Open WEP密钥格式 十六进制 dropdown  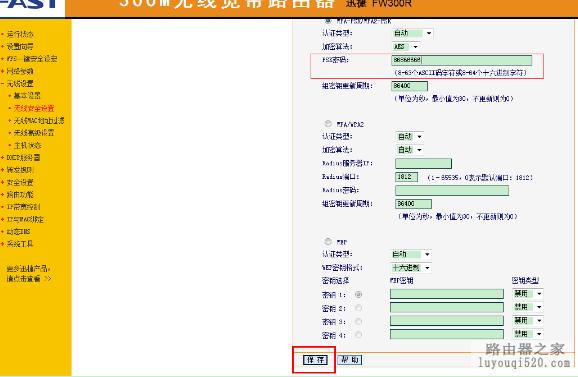pyautogui.click(x=411, y=268)
